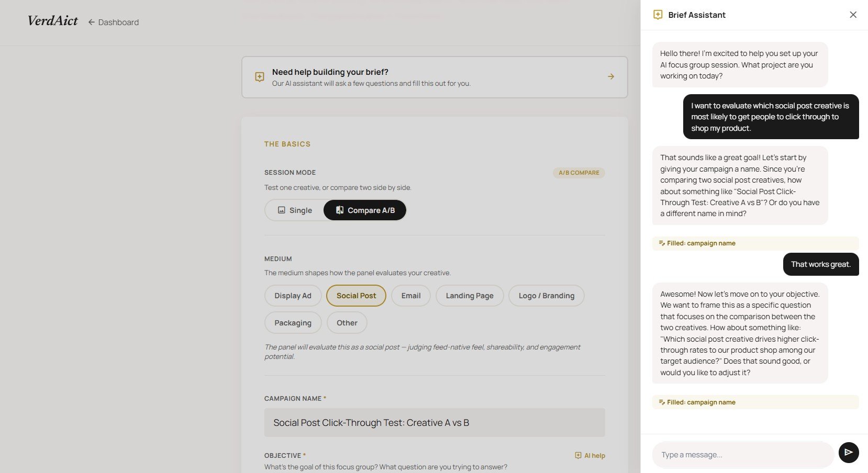
Task: Open the brief assistant via arrow icon
Action: [x=610, y=77]
